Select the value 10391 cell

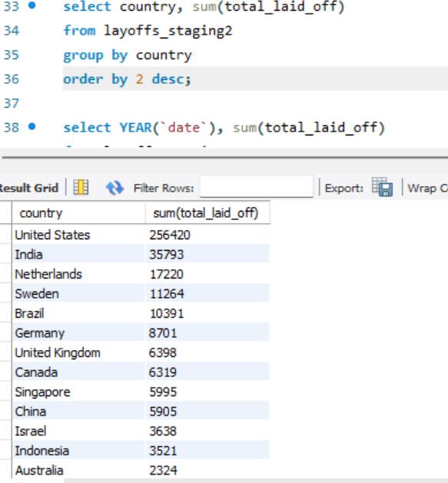pyautogui.click(x=207, y=313)
